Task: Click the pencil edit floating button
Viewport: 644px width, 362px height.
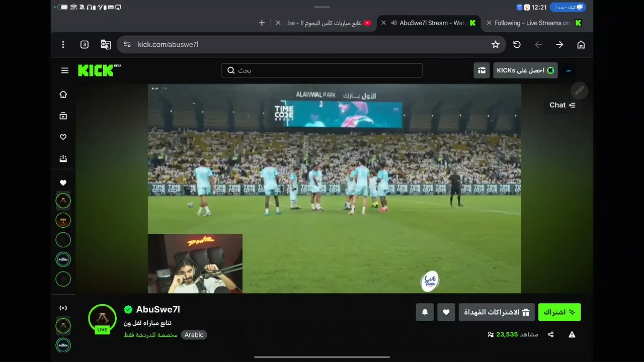Action: [579, 90]
